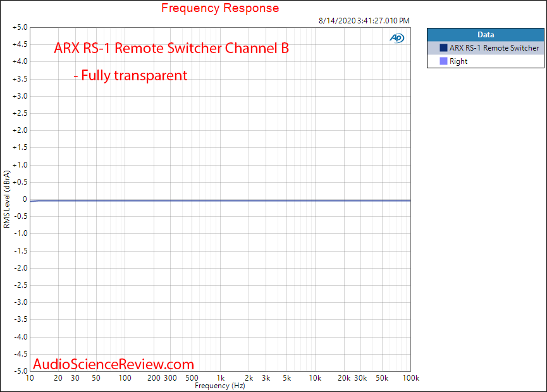The image size is (547, 392).
Task: Click the 500 Hz frequency axis label
Action: tap(192, 378)
